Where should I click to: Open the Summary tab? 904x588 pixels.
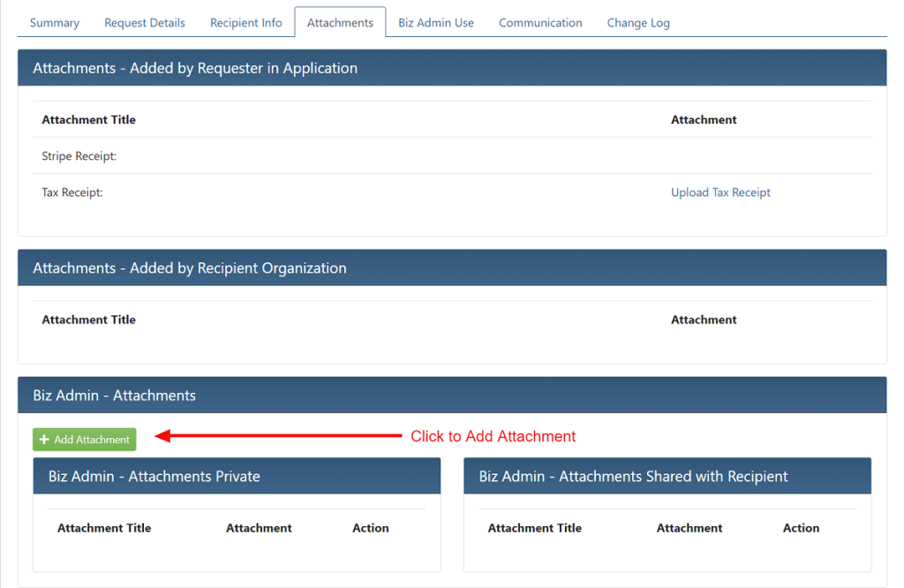[55, 23]
